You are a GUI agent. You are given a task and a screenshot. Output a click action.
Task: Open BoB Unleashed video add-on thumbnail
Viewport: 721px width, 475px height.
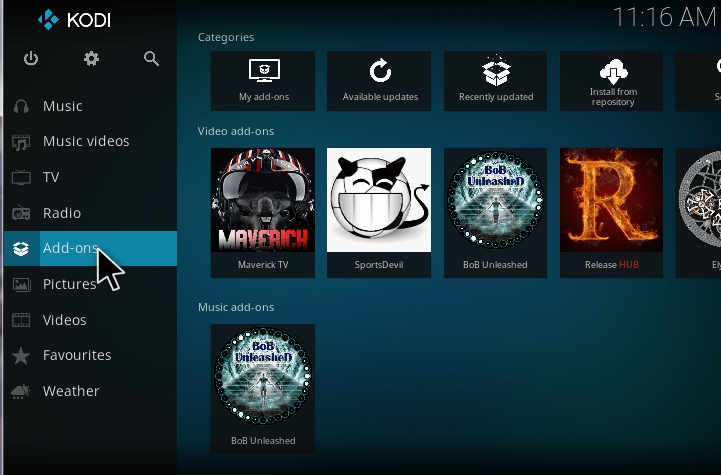[x=495, y=200]
